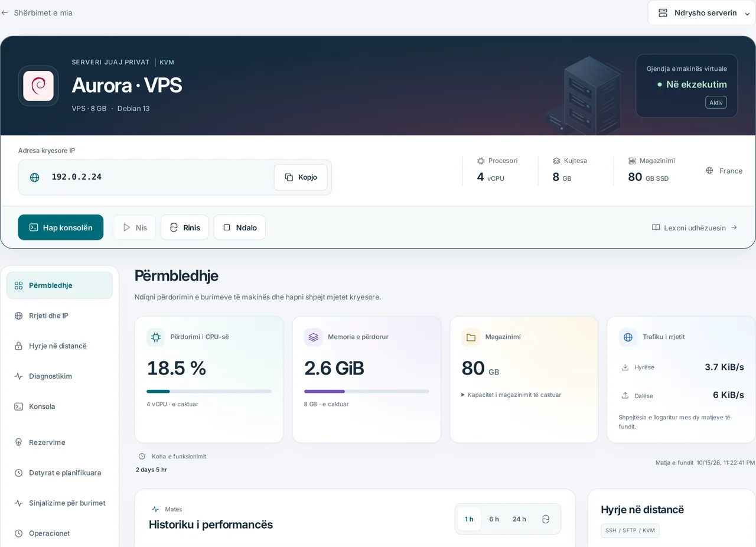Open the Lexoni udhëzuesin guide link
This screenshot has width=756, height=547.
(x=695, y=227)
